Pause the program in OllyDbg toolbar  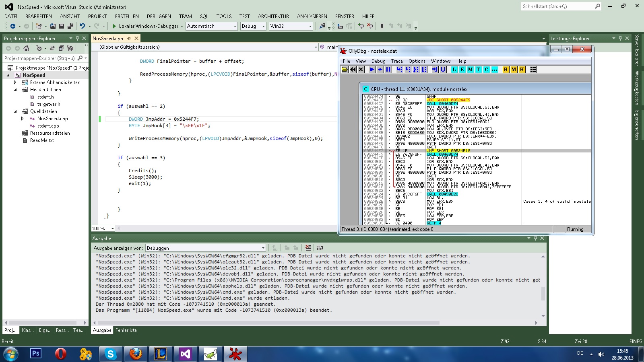pos(388,70)
